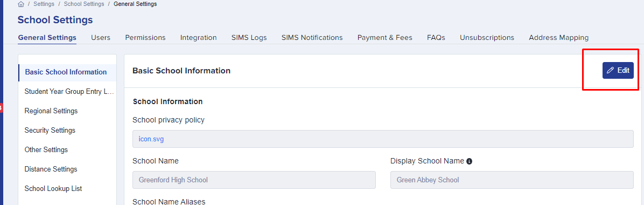Viewport: 644px width, 205px height.
Task: Select the Address Mapping tab
Action: [x=558, y=37]
